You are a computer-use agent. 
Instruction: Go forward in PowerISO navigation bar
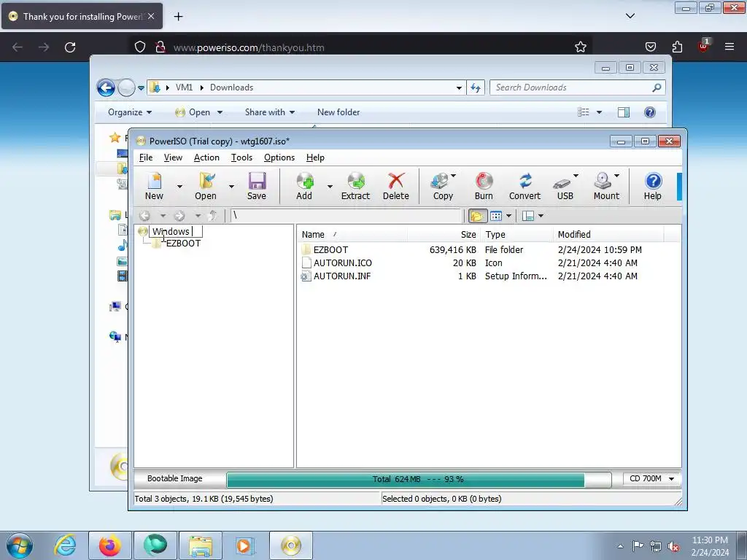(179, 216)
